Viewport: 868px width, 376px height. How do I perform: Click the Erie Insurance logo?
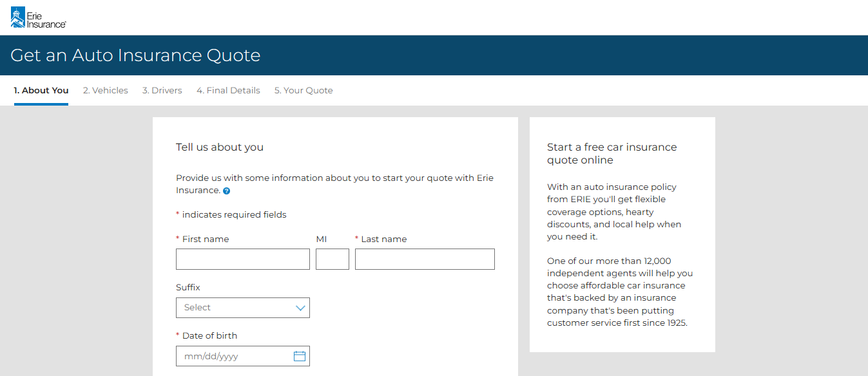(x=38, y=17)
